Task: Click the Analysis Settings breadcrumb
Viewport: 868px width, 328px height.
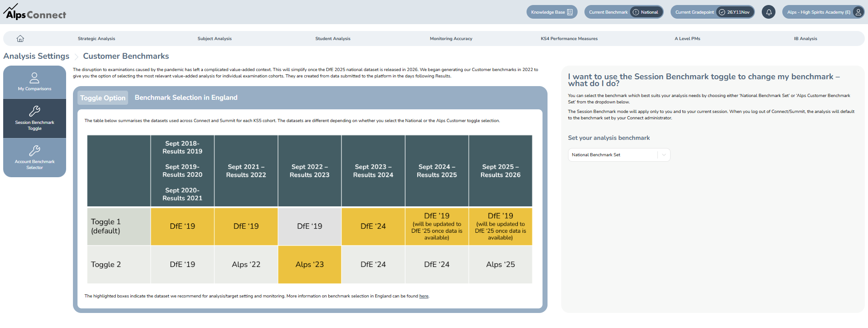Action: coord(36,56)
